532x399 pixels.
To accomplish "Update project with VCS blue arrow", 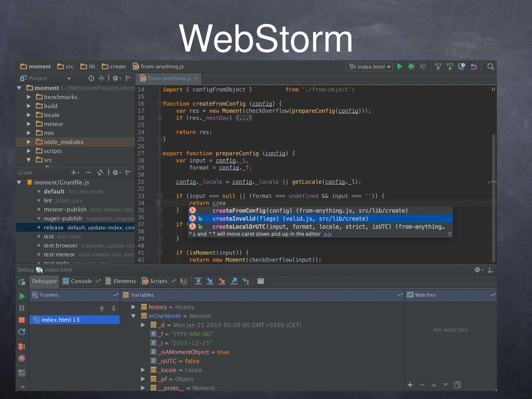I will point(438,66).
